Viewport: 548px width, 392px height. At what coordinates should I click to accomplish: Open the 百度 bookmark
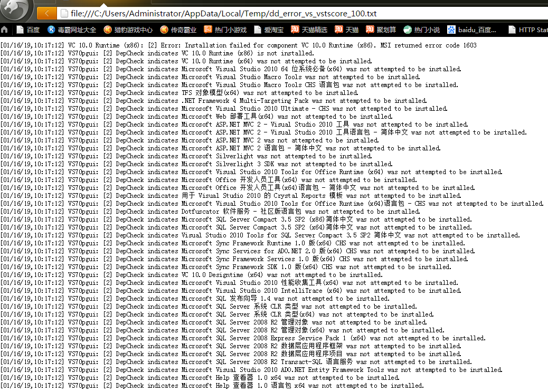pos(28,30)
